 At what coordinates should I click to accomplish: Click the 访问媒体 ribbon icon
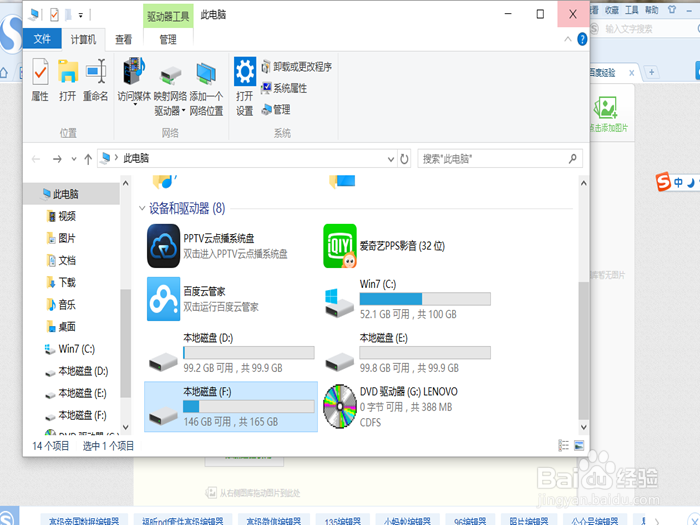[x=134, y=71]
